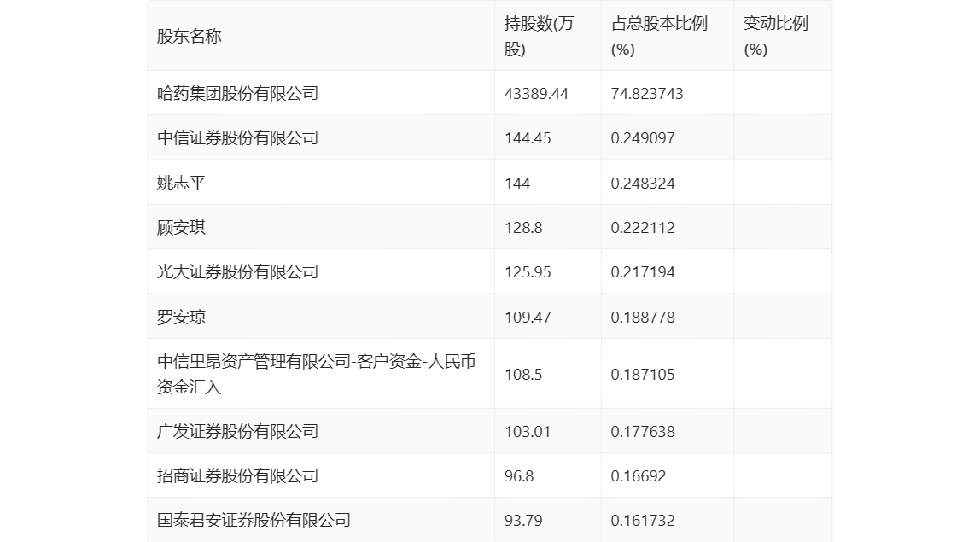The image size is (980, 542).
Task: Select the percentage 0.217194
Action: 643,272
